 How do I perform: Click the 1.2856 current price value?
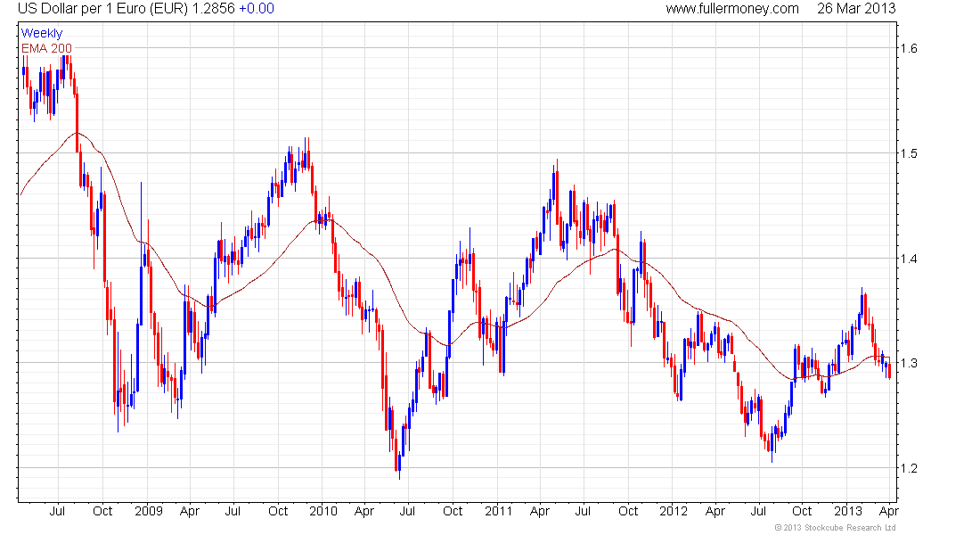[213, 9]
